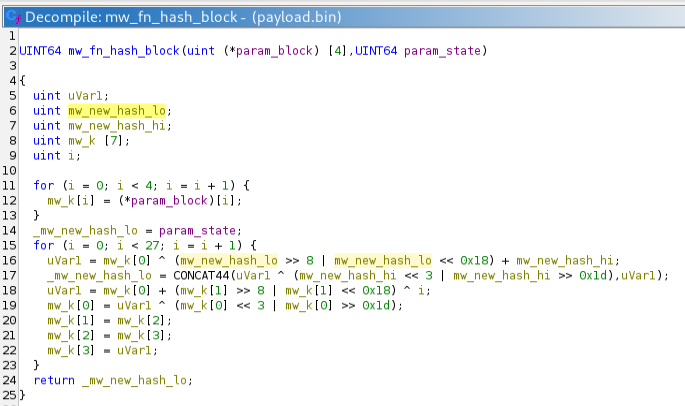This screenshot has height=406, width=685.
Task: Click the constant 0x18 on line 18
Action: [x=376, y=290]
